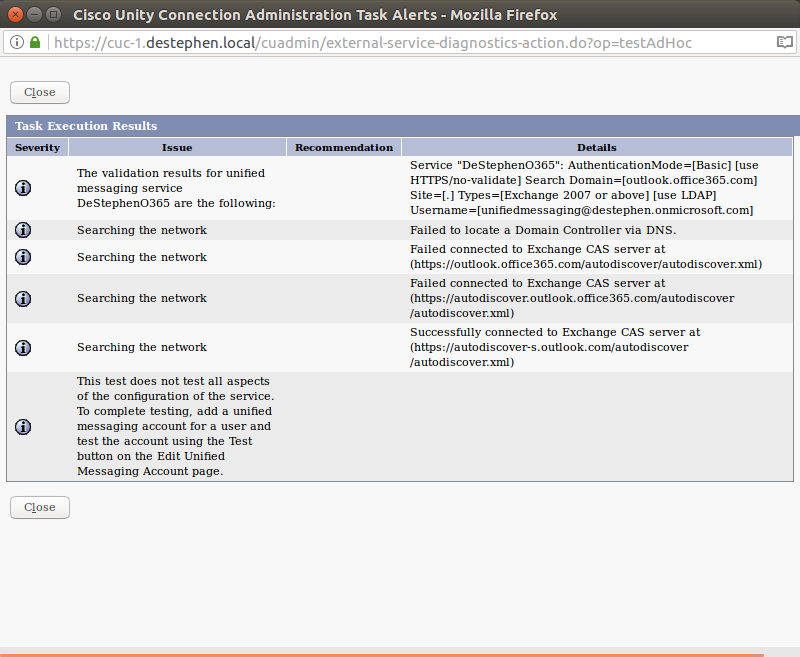This screenshot has width=800, height=657.
Task: Click the info icon for the successful autodiscover-s.outlook.com row
Action: click(23, 347)
